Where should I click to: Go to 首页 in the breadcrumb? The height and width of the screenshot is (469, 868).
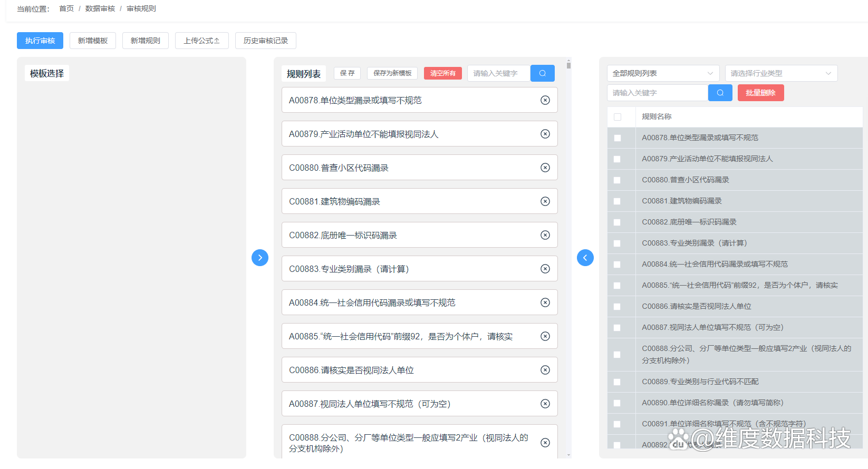66,8
